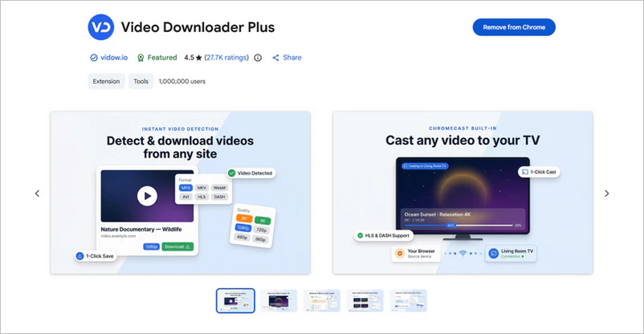The image size is (644, 334).
Task: Click the Video Downloader Plus title
Action: (x=198, y=27)
